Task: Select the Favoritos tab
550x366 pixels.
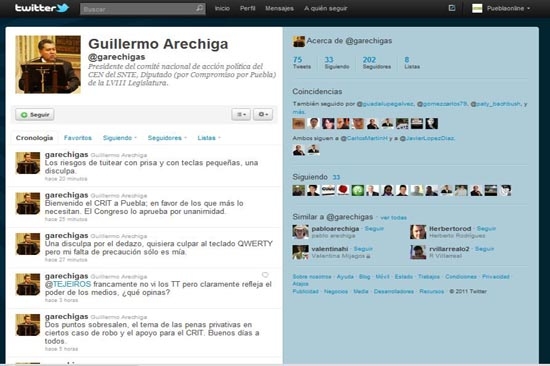Action: 78,138
